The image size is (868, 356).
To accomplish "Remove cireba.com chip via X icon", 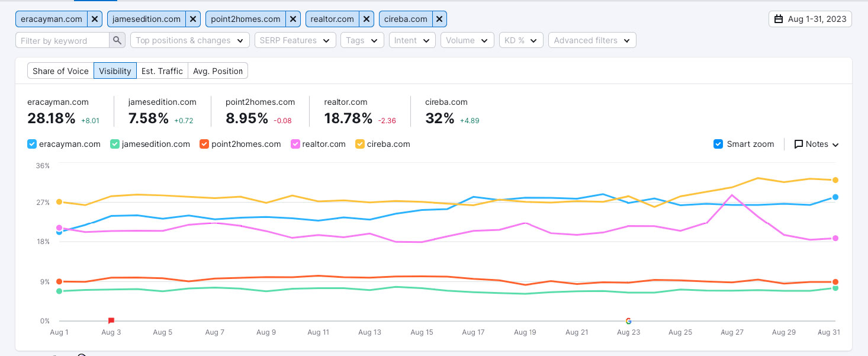I will coord(439,19).
